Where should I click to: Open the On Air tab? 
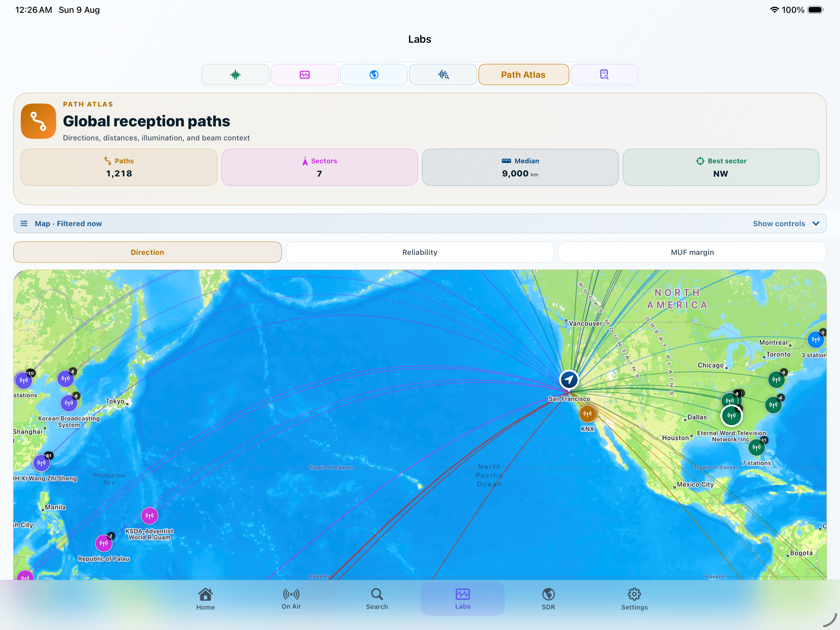point(291,599)
